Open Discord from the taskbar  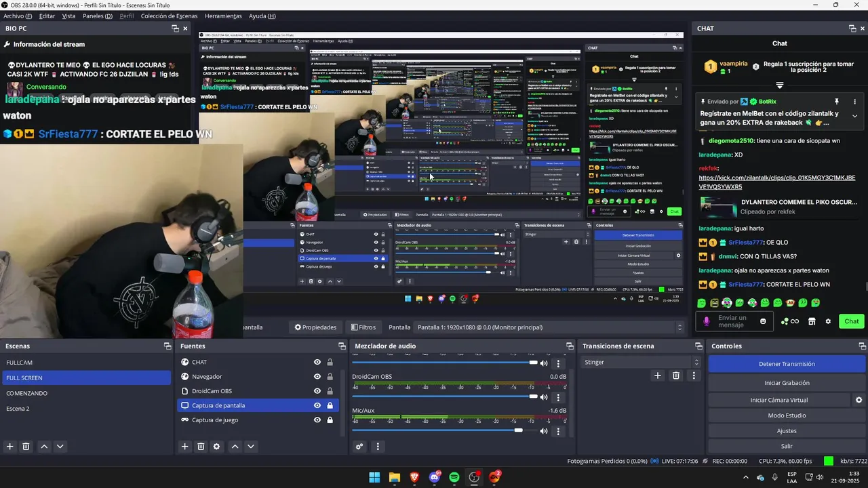click(435, 477)
